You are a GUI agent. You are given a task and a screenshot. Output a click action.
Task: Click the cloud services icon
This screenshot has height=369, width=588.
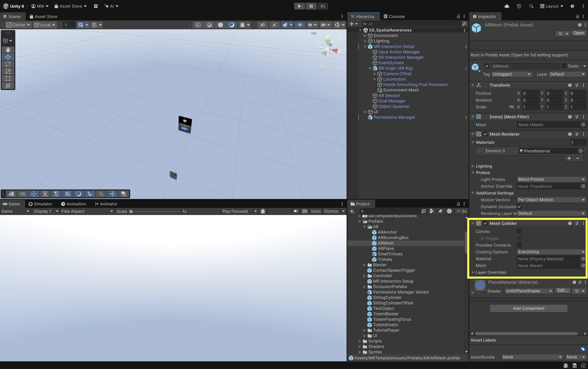coord(507,6)
